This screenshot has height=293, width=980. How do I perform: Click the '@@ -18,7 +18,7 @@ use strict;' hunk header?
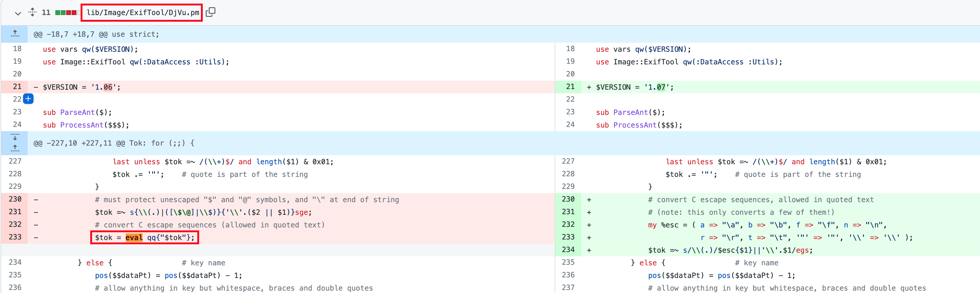pos(96,34)
